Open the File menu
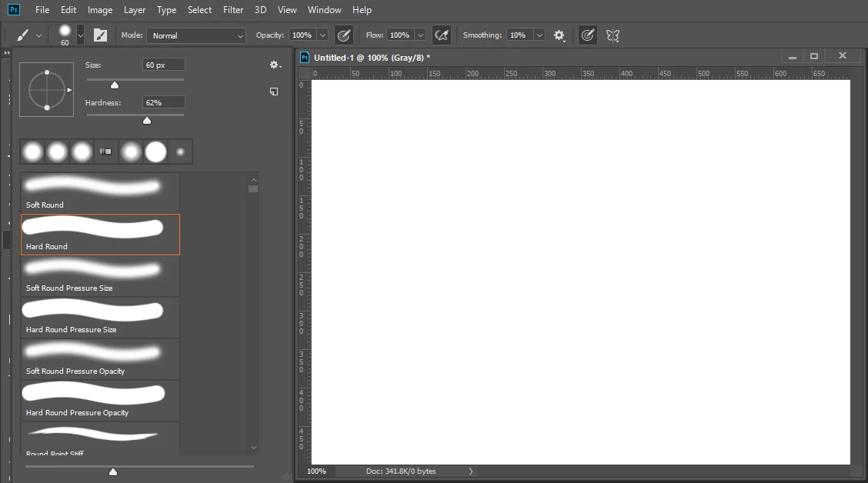 point(42,10)
